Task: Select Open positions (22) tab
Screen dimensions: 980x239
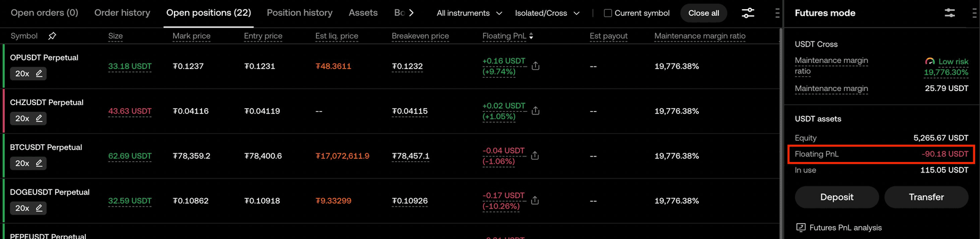Action: tap(209, 13)
